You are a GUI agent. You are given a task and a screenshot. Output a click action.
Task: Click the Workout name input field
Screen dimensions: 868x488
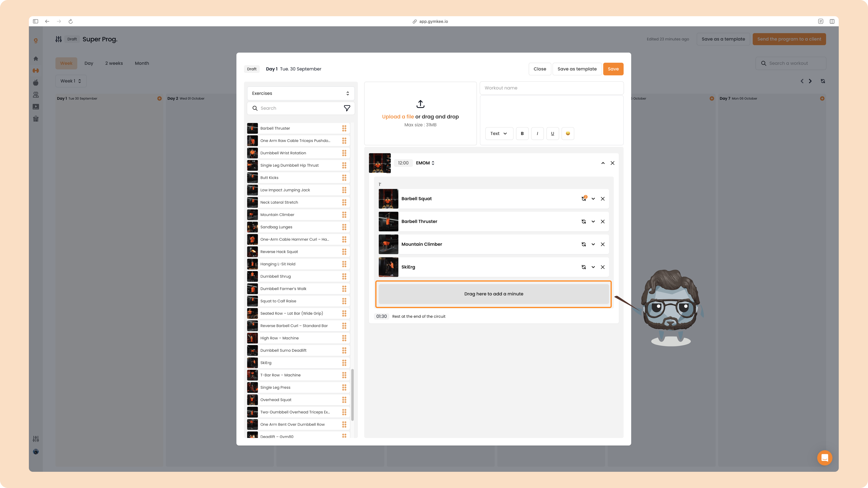point(551,88)
